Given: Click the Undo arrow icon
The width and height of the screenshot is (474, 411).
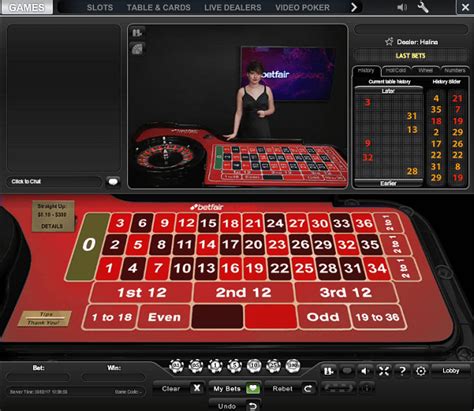Looking at the screenshot, I should click(253, 406).
